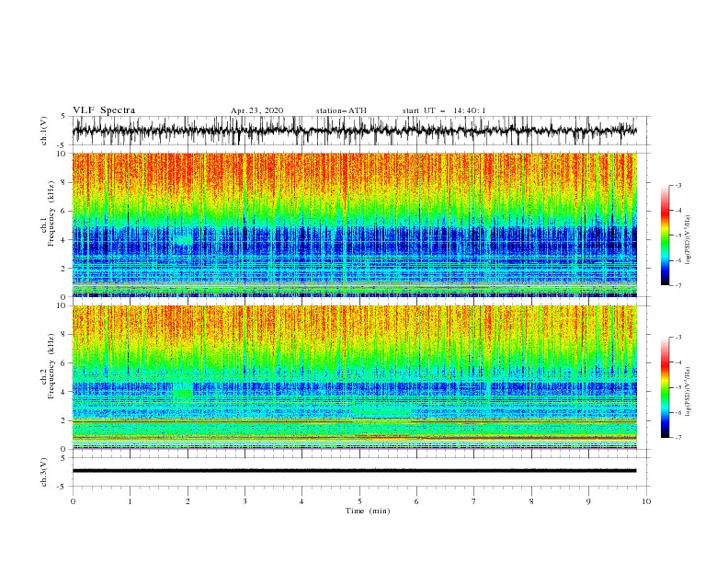
Task: Click time axis tick label "7"
Action: pos(474,501)
